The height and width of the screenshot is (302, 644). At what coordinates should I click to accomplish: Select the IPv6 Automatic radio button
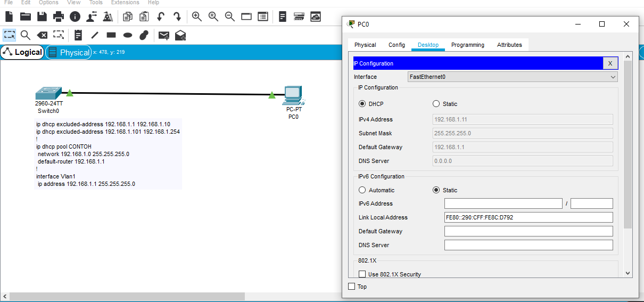362,190
